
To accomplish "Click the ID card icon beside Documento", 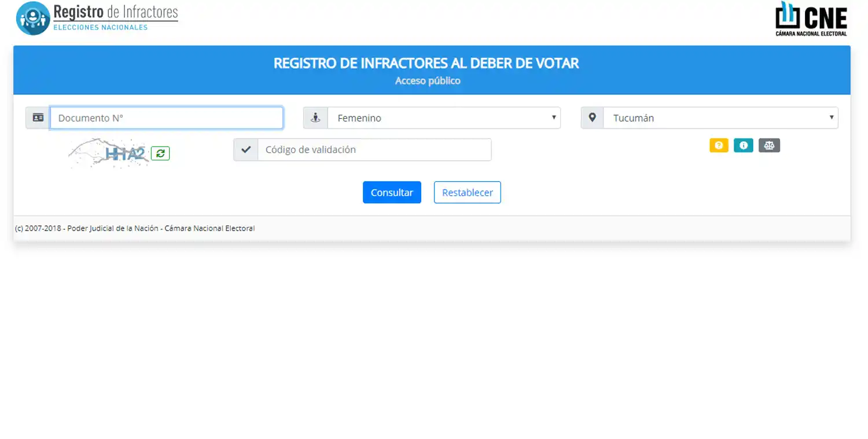I will click(x=37, y=118).
